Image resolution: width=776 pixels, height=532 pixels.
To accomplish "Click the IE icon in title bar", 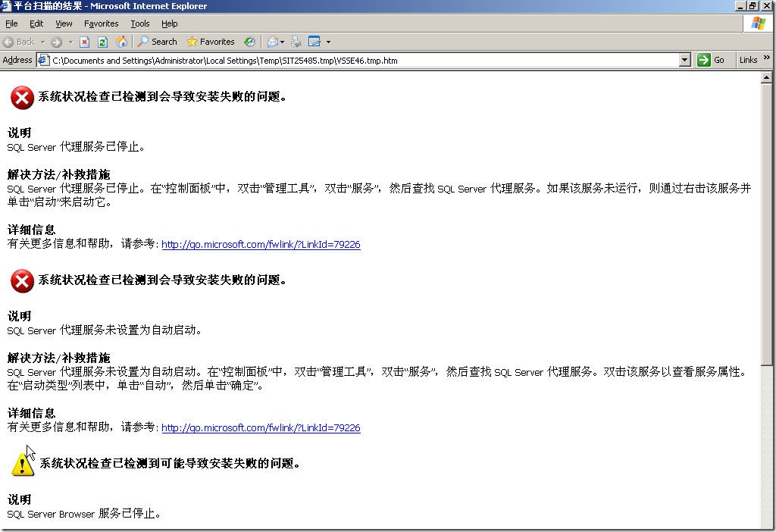I will pos(5,6).
